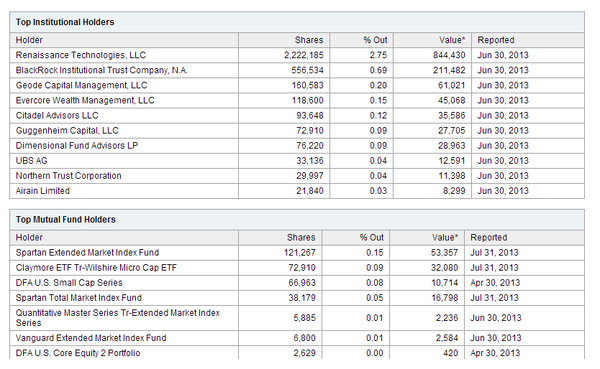Click shares value 118,600
600x369 pixels.
pyautogui.click(x=307, y=100)
